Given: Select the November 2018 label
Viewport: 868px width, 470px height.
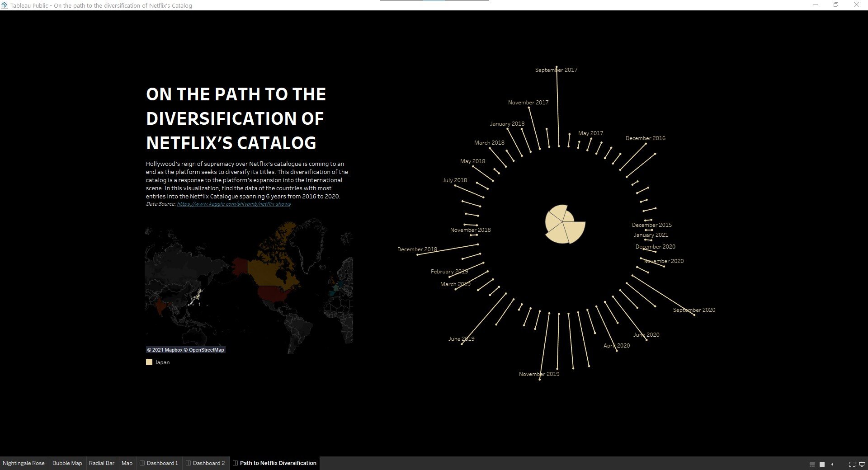Looking at the screenshot, I should tap(470, 230).
